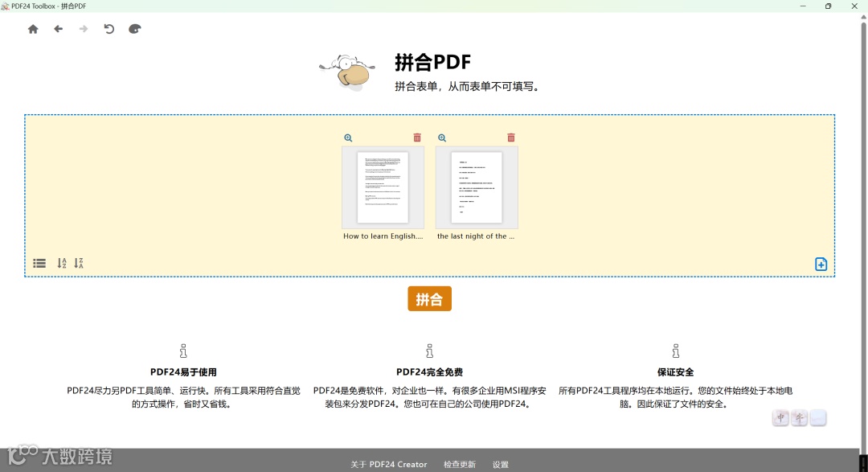Click the info icon above PDF24完全免费

[429, 351]
